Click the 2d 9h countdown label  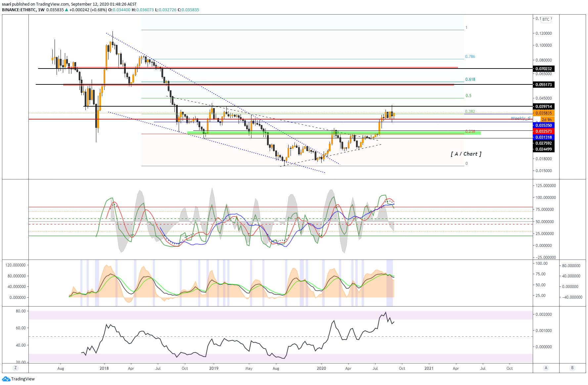coord(547,120)
